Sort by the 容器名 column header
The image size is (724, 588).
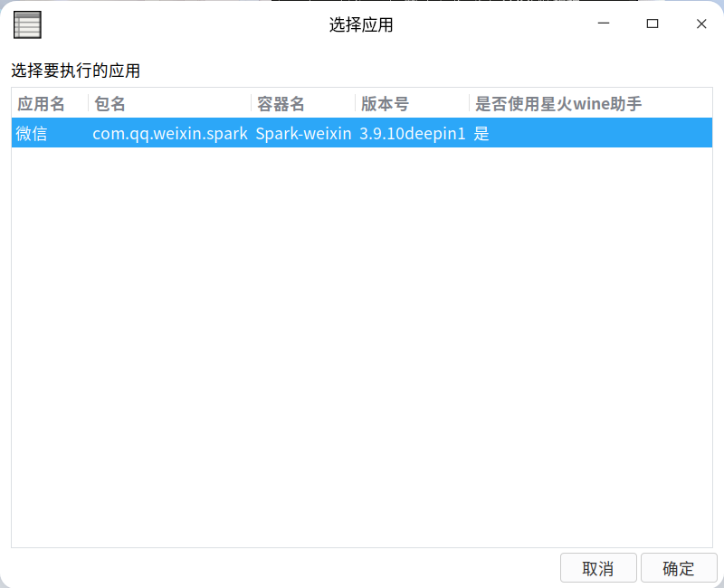(x=303, y=104)
